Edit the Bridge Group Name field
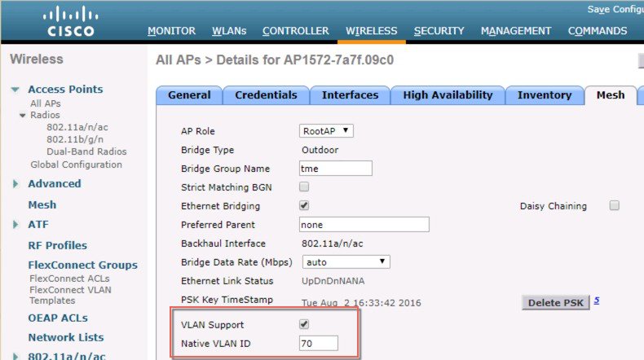The image size is (644, 360). (336, 169)
